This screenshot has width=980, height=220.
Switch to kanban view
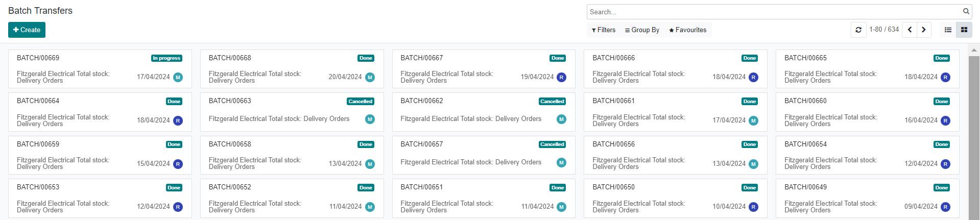[964, 30]
